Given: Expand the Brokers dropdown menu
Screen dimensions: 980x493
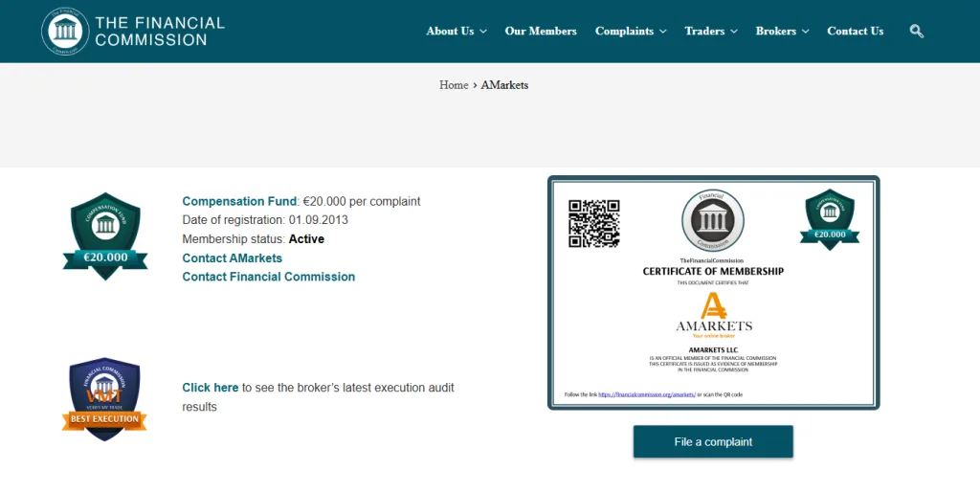Looking at the screenshot, I should pyautogui.click(x=782, y=31).
